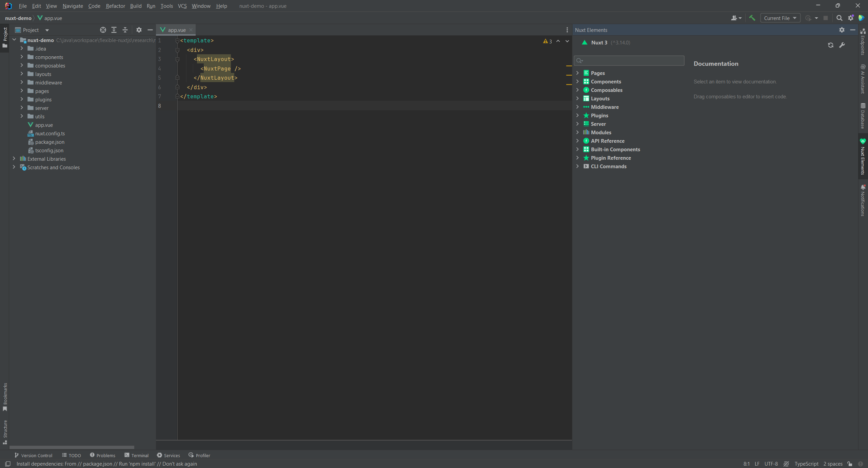This screenshot has width=868, height=468.
Task: Open the Current File run configuration dropdown
Action: (780, 18)
